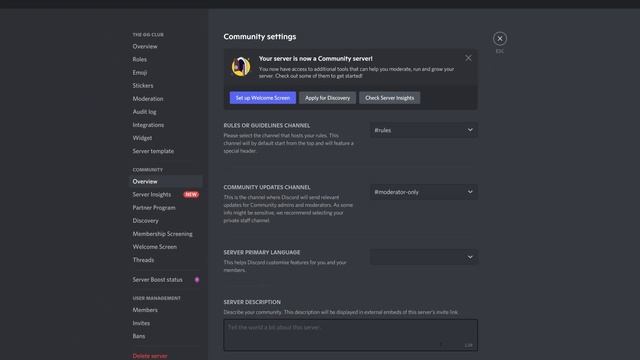Open Integrations settings
This screenshot has width=640, height=360.
[148, 124]
